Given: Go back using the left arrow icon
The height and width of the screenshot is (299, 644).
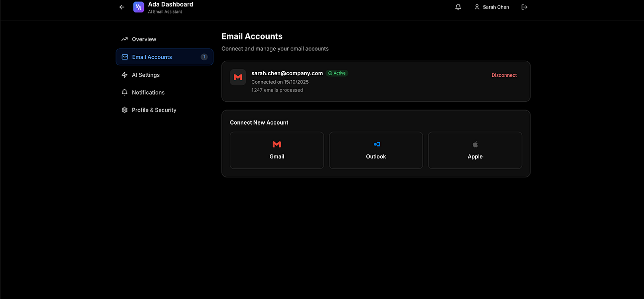Looking at the screenshot, I should tap(122, 7).
